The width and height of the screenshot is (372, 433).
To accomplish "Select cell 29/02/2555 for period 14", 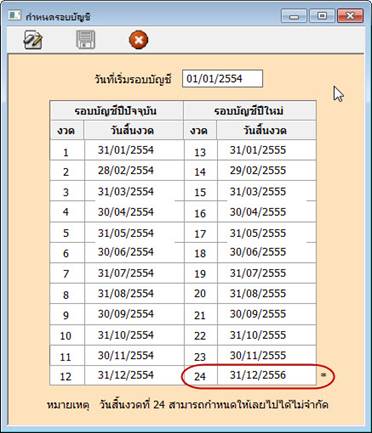I will tap(266, 171).
